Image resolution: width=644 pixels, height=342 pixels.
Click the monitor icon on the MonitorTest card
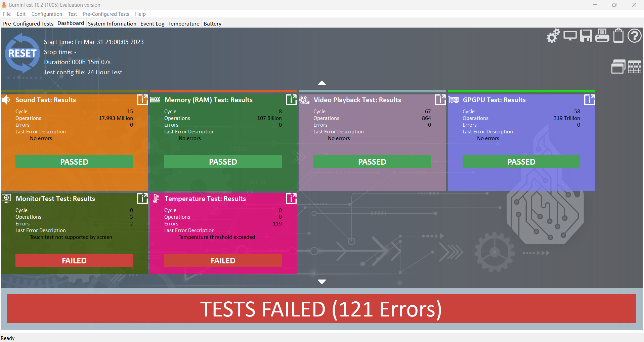[7, 199]
